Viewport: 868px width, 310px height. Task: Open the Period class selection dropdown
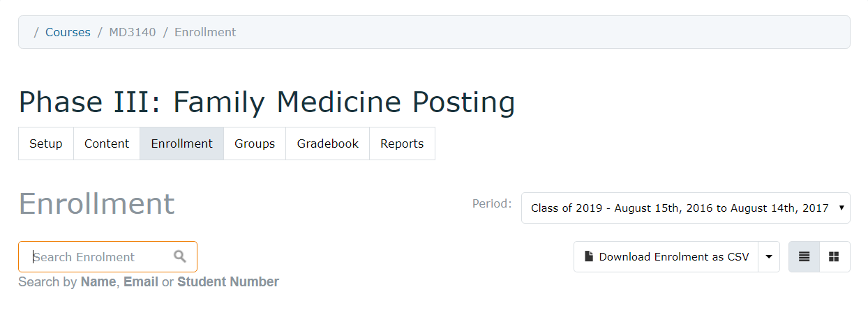click(686, 208)
